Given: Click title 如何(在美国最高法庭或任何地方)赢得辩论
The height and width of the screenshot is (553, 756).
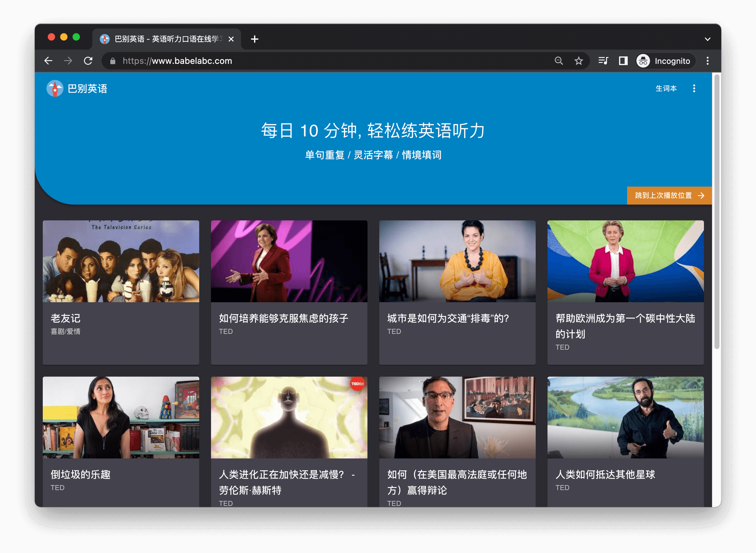Looking at the screenshot, I should [x=457, y=482].
